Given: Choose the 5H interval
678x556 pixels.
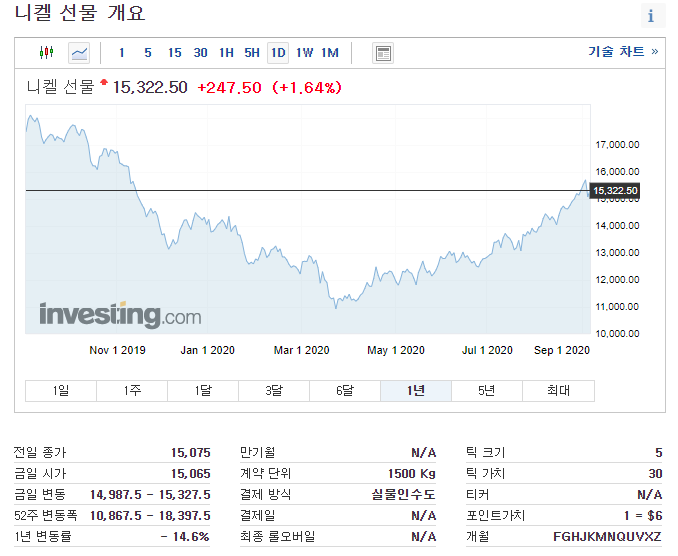Looking at the screenshot, I should tap(252, 53).
